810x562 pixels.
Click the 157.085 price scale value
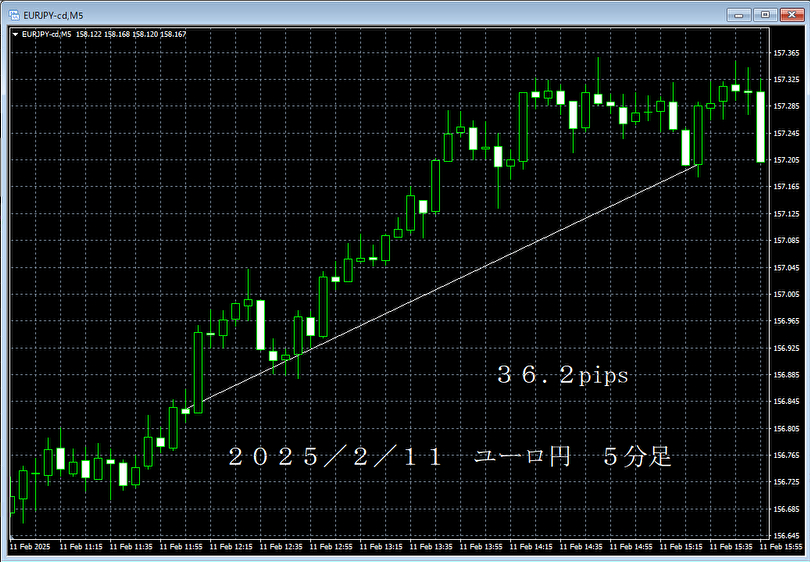786,240
